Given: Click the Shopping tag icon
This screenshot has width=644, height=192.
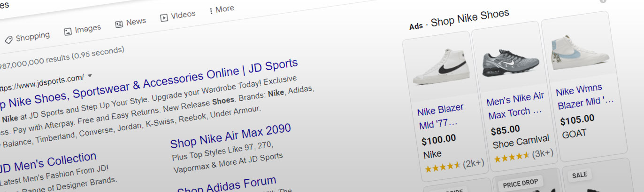Looking at the screenshot, I should (x=8, y=40).
